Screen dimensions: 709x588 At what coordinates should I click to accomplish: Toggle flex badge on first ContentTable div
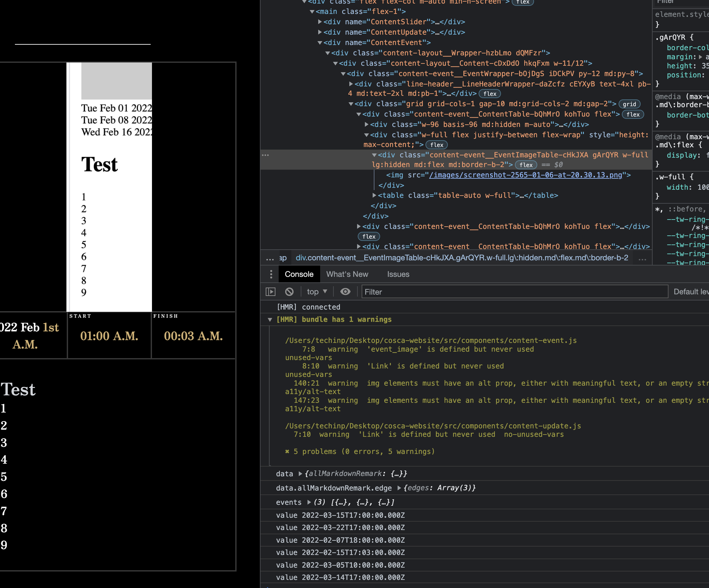click(x=633, y=114)
